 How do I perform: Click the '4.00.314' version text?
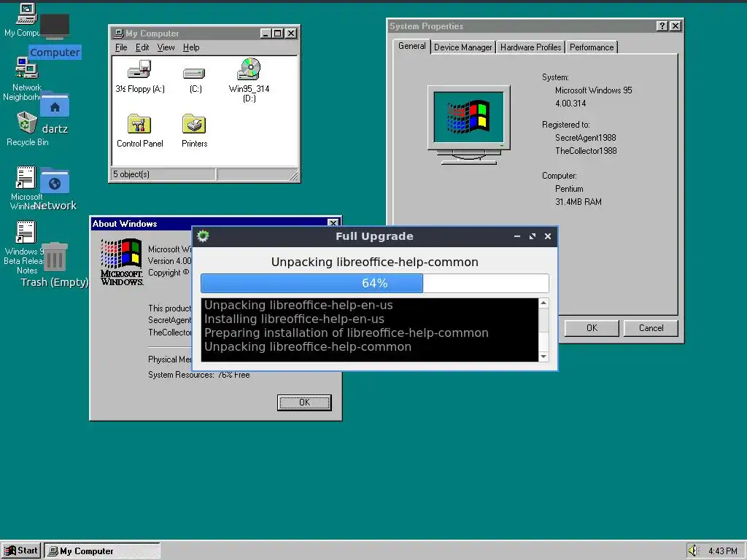coord(570,104)
